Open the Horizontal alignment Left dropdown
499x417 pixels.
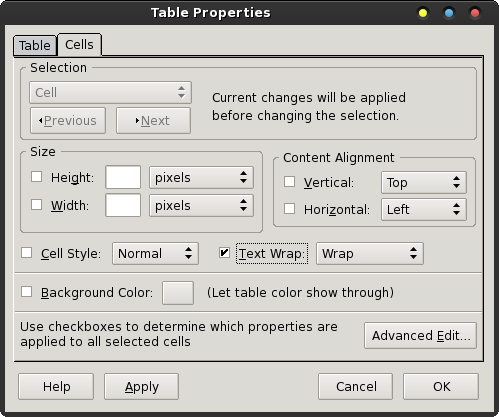[x=424, y=209]
